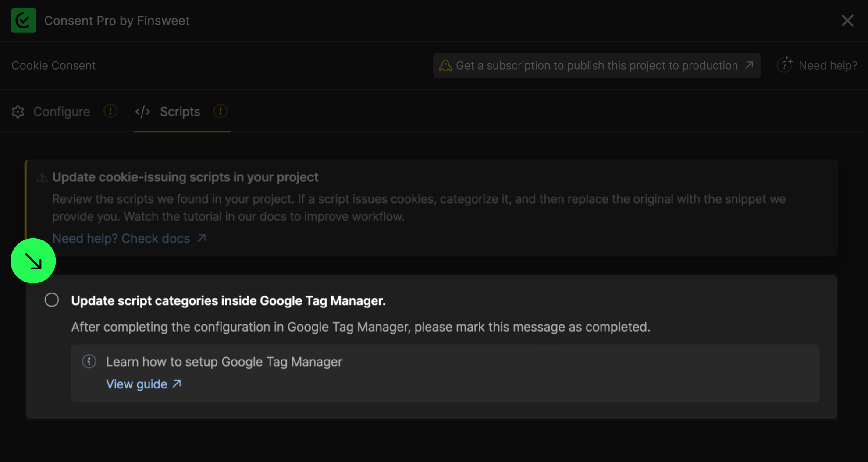Click the Cookie Consent project title
The image size is (868, 462).
pos(53,66)
